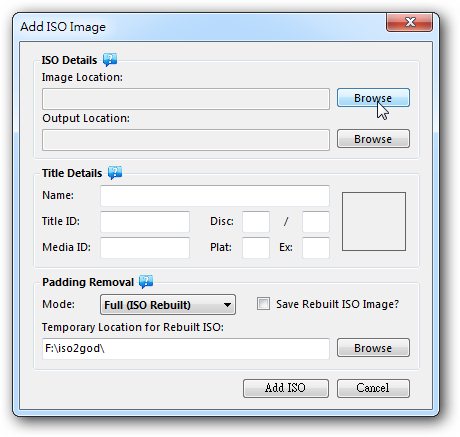Click the total discs field after slash
460x437 pixels.
pos(316,222)
